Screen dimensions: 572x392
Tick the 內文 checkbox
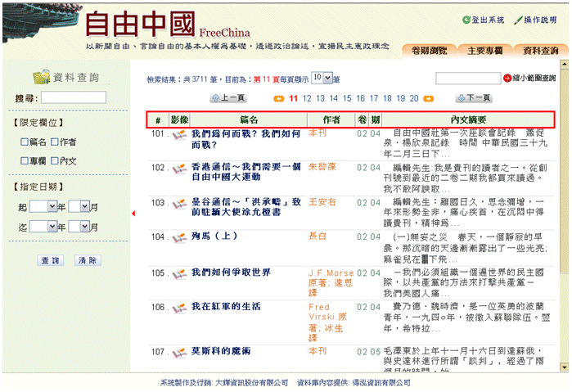click(56, 161)
